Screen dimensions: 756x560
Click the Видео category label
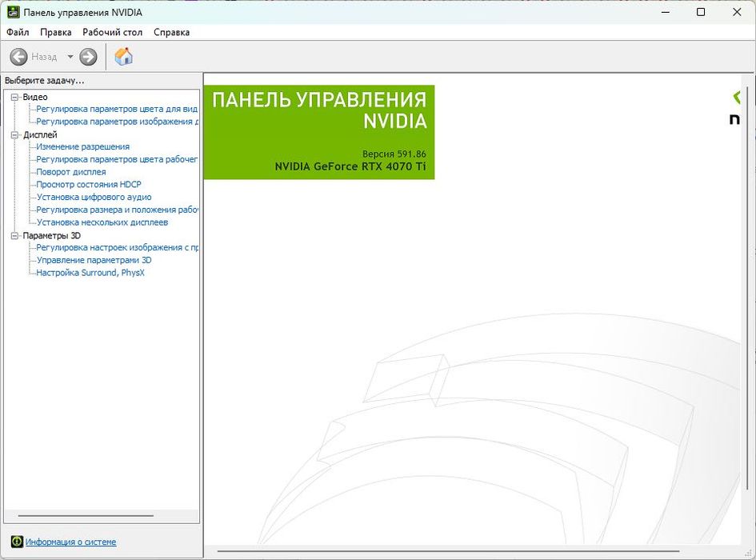[35, 97]
